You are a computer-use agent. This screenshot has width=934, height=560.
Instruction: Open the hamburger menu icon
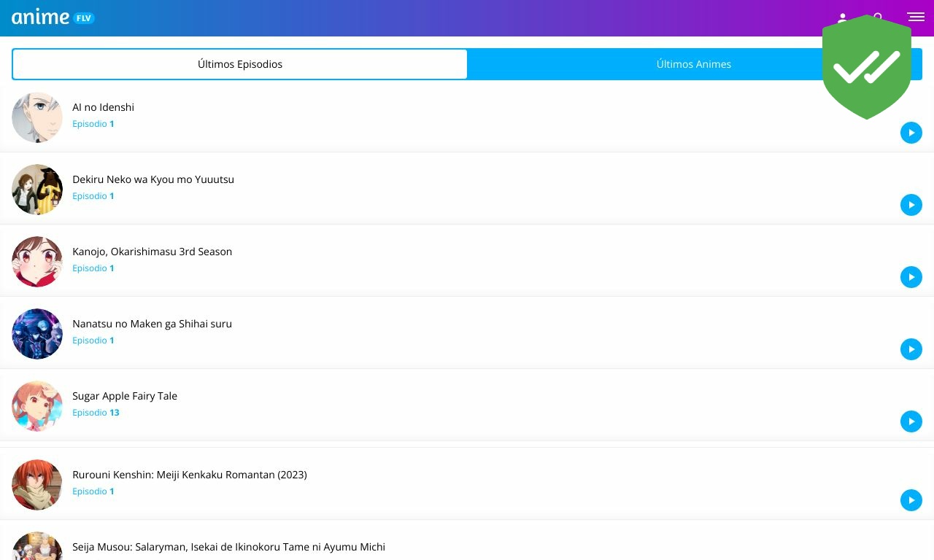click(x=915, y=17)
